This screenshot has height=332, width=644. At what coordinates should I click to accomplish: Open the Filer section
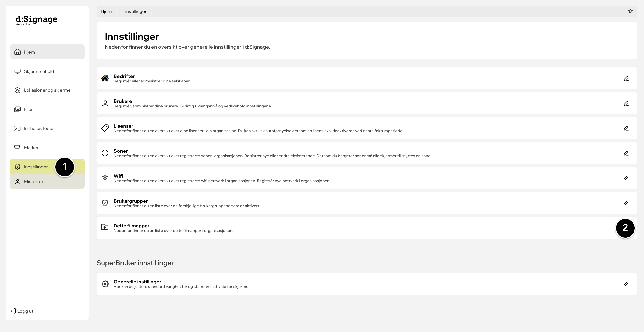(47, 109)
